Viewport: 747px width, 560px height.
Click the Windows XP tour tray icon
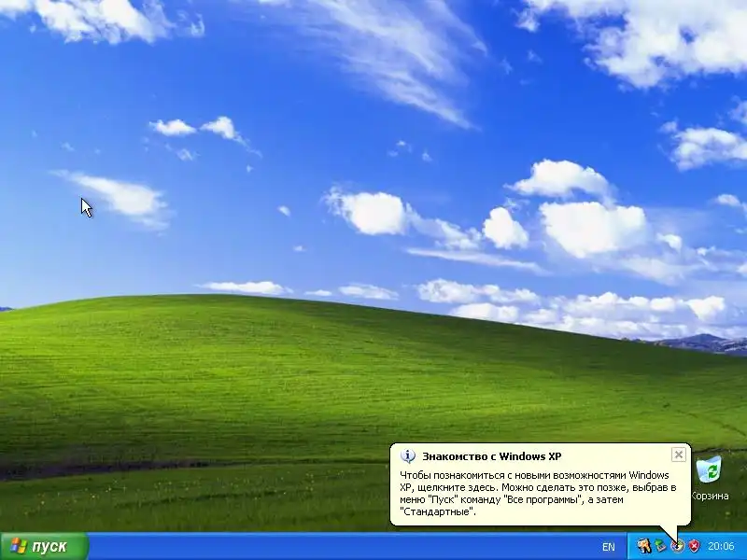[678, 546]
